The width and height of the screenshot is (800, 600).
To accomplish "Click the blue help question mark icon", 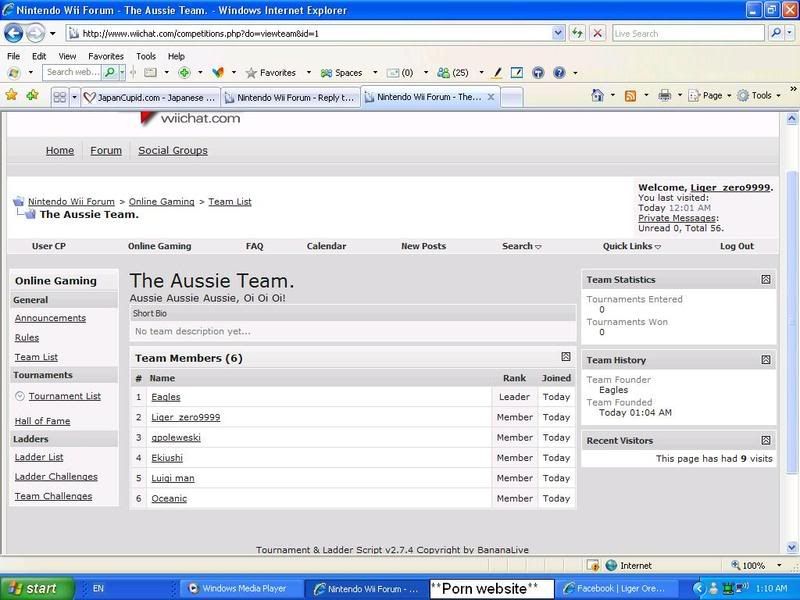I will point(559,73).
